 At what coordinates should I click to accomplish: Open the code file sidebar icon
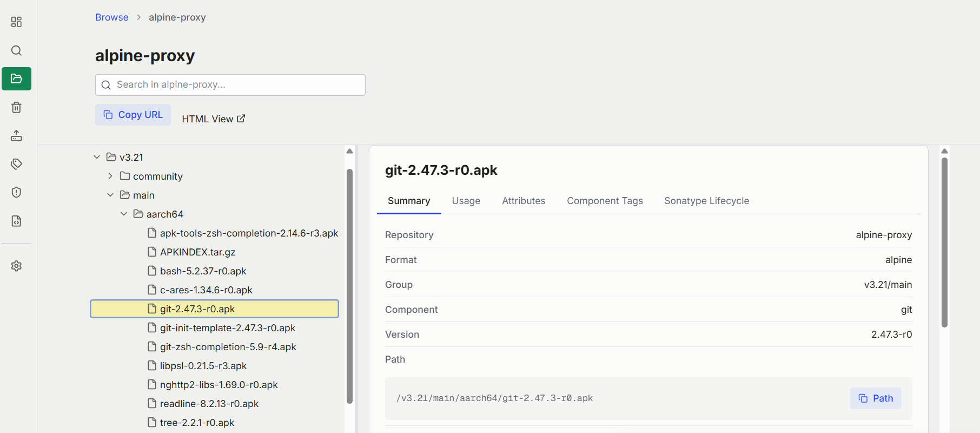click(16, 221)
